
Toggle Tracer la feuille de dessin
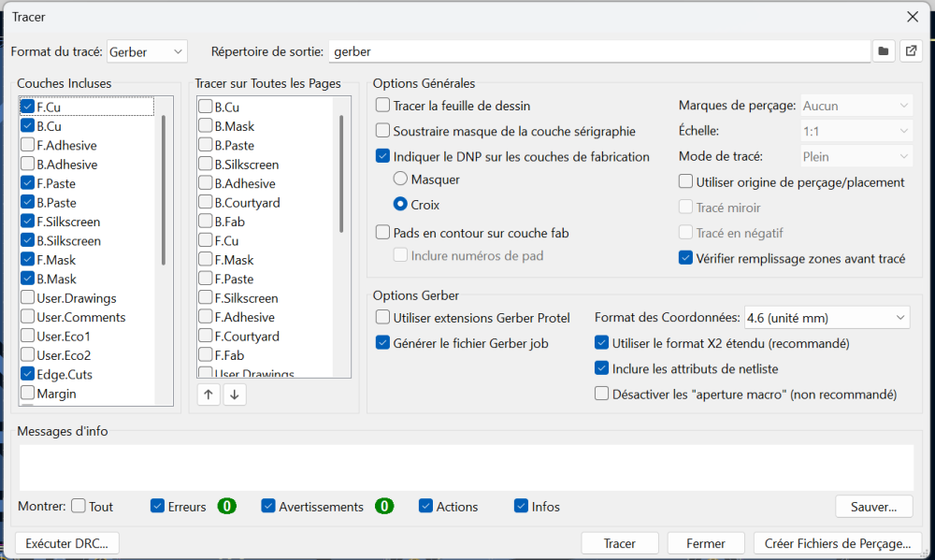point(382,107)
